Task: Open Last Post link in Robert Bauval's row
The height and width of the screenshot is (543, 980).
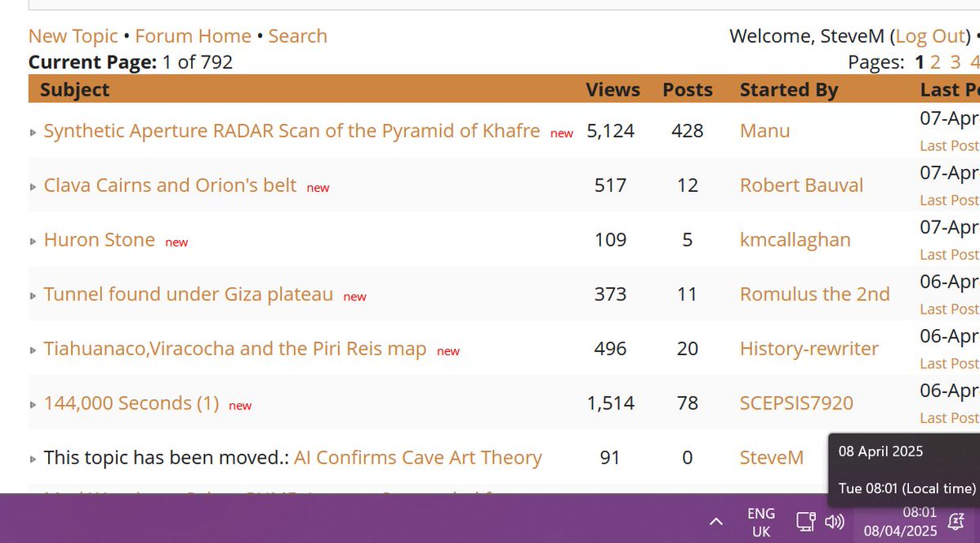Action: pyautogui.click(x=949, y=200)
